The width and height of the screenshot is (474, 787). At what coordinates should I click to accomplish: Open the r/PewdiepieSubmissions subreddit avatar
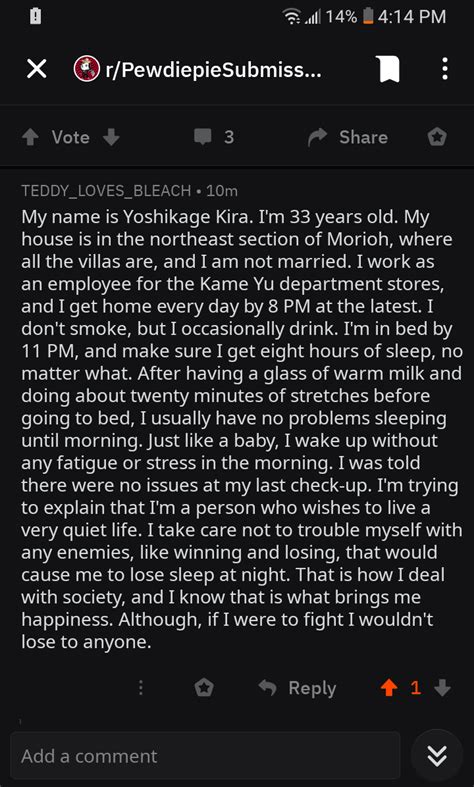pyautogui.click(x=87, y=69)
